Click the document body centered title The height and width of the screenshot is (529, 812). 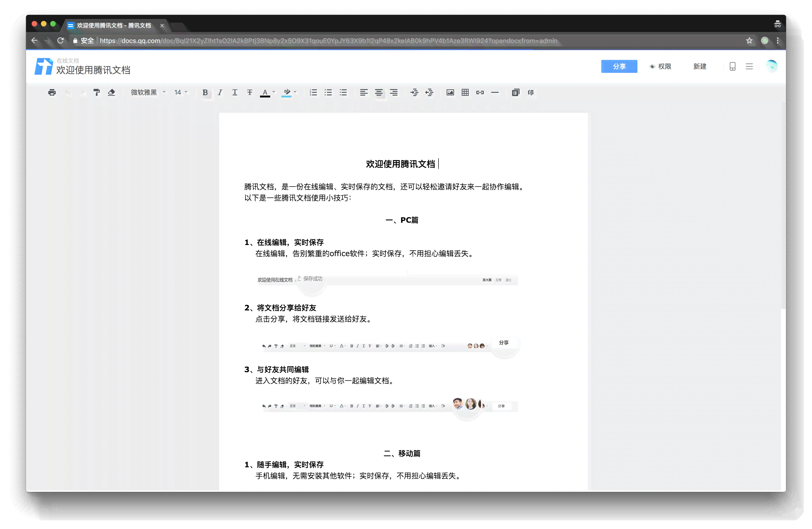coord(400,164)
